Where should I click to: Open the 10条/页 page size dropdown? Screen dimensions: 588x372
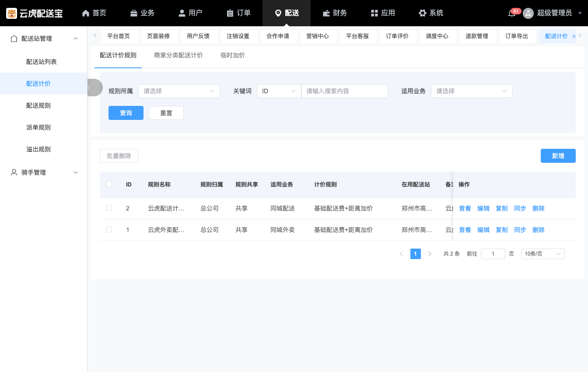pyautogui.click(x=542, y=254)
